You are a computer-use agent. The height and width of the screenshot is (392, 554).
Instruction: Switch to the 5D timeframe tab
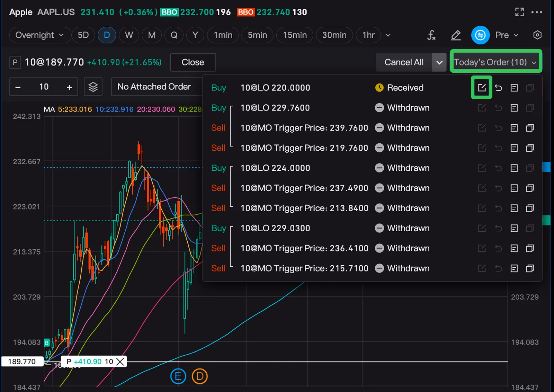coord(83,35)
